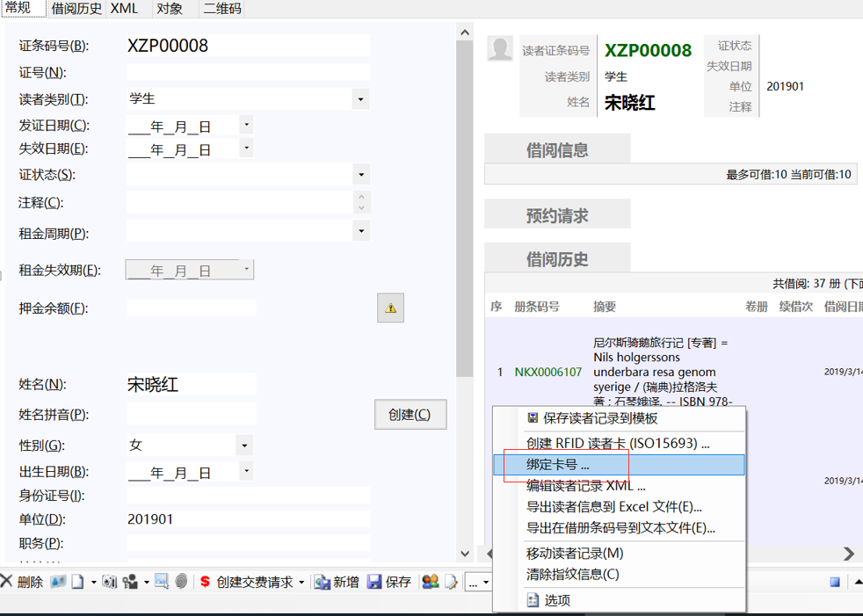Switch to the 常规 tab
The width and height of the screenshot is (863, 616).
24,8
